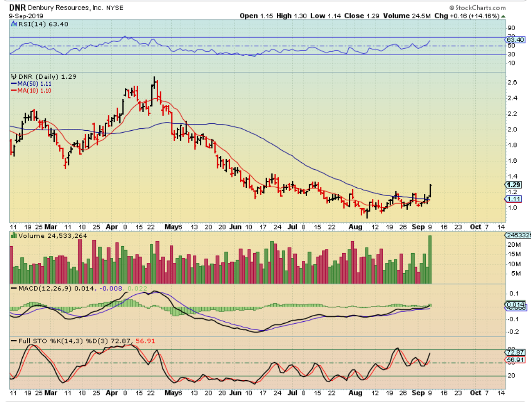The image size is (532, 402).
Task: Click the latest green volume bar for Sep 9
Action: click(x=430, y=260)
